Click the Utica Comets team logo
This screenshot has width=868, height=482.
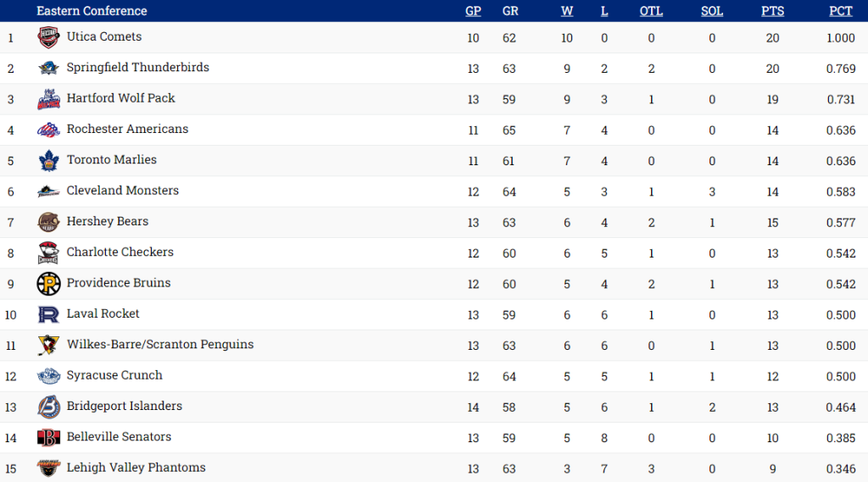click(48, 37)
